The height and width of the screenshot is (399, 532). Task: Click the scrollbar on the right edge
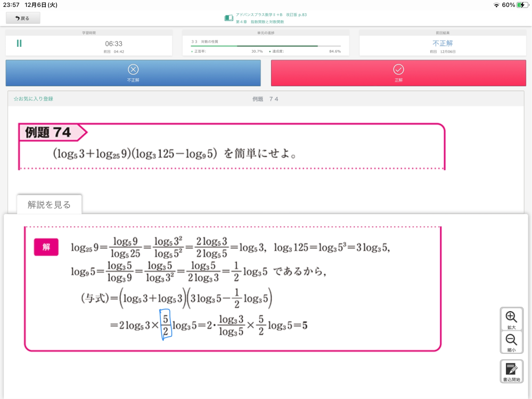530,160
